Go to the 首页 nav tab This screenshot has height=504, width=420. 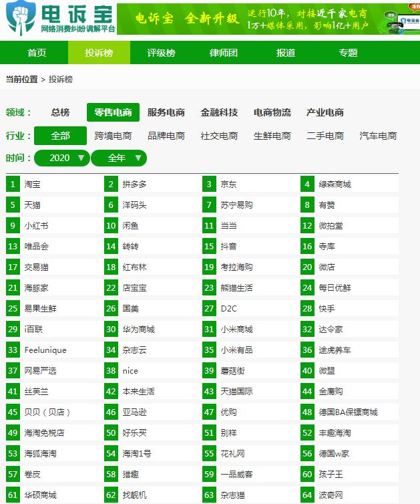coord(37,53)
